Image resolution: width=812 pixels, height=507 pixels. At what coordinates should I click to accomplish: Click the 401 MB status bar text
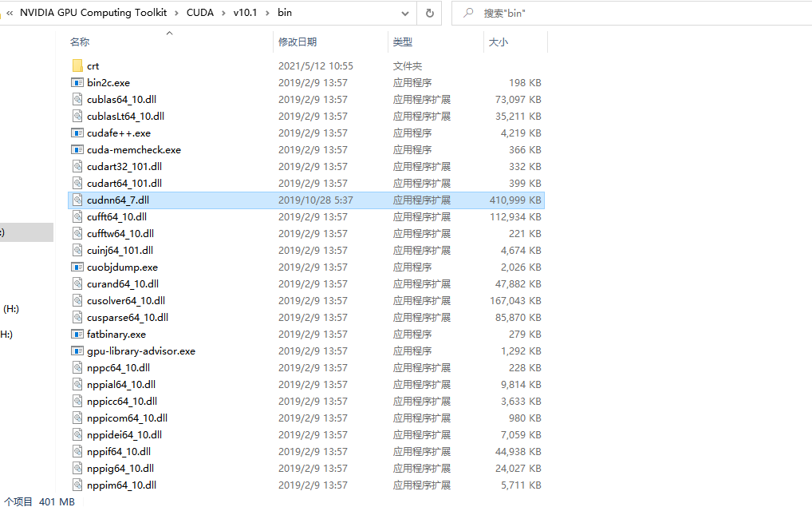pyautogui.click(x=57, y=501)
